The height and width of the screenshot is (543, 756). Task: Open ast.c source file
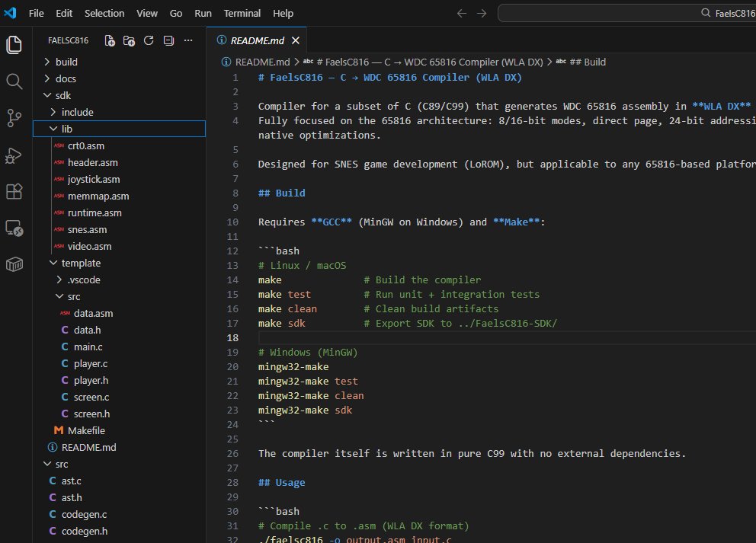(x=72, y=481)
